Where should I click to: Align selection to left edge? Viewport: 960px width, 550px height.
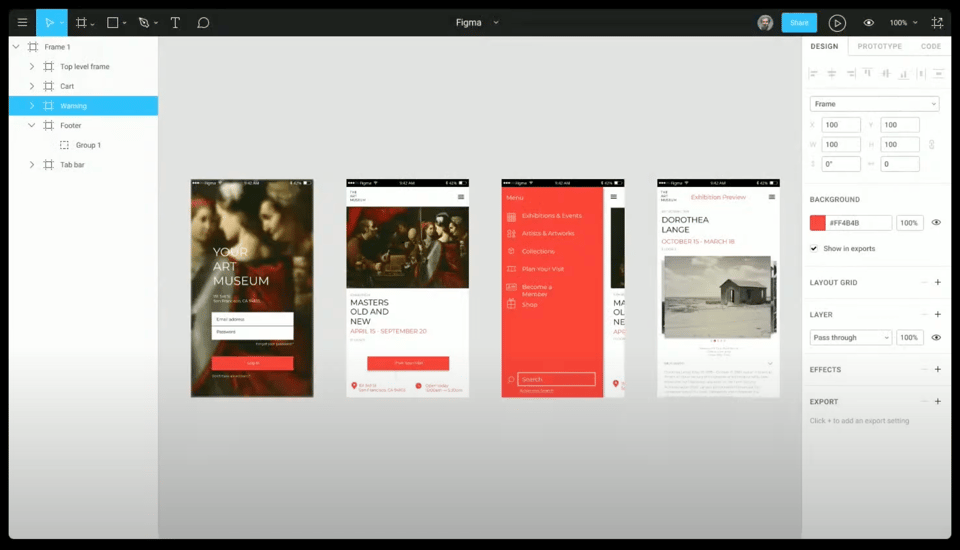pyautogui.click(x=814, y=73)
